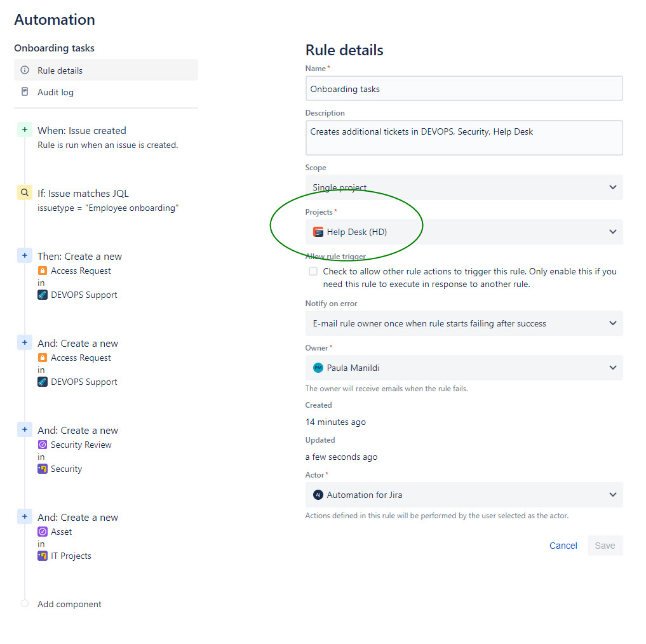Select the Then: Create a new component

point(79,257)
